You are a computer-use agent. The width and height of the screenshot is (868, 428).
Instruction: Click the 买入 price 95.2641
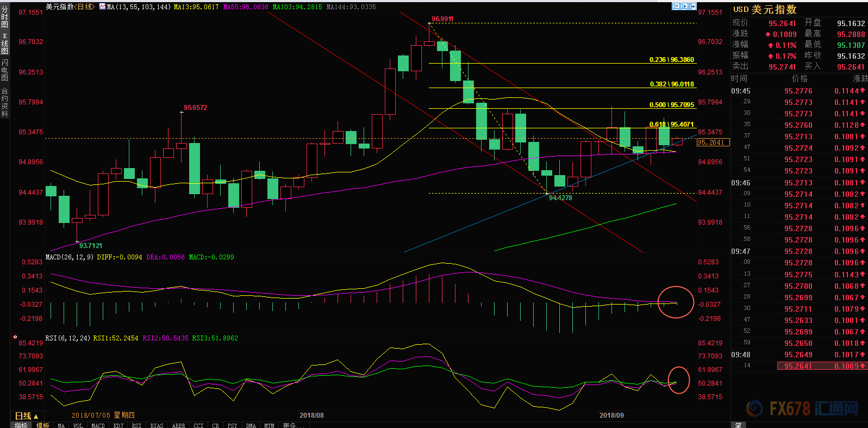(x=851, y=67)
